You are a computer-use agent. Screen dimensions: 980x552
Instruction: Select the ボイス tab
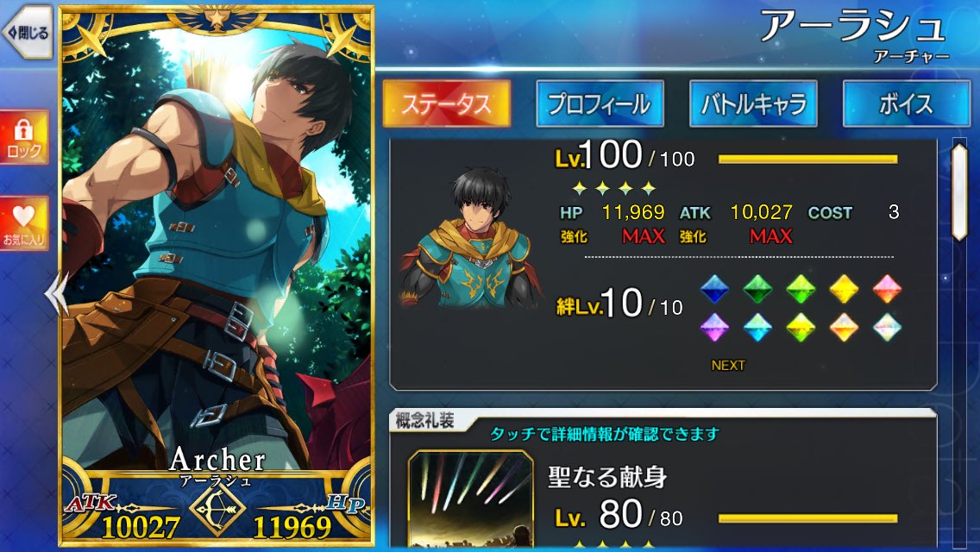click(x=907, y=103)
